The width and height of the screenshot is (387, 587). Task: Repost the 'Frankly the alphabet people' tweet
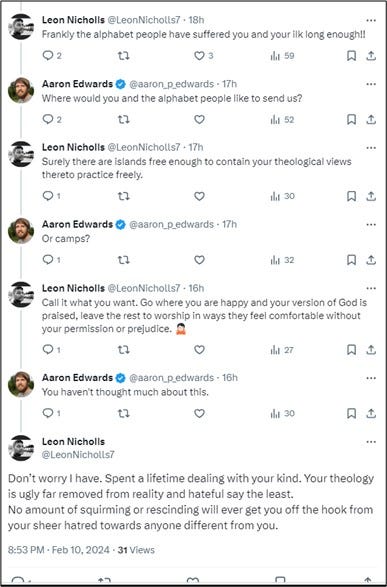coord(124,56)
